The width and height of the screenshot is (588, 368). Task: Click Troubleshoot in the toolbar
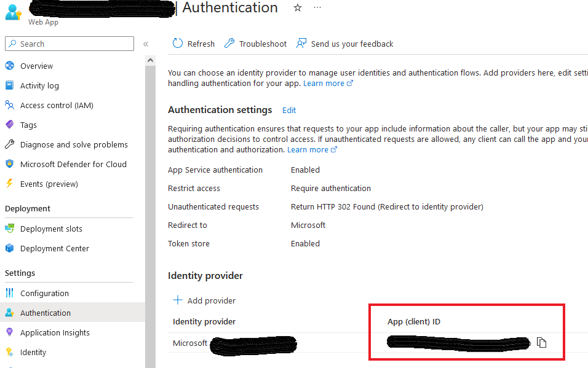coord(263,44)
